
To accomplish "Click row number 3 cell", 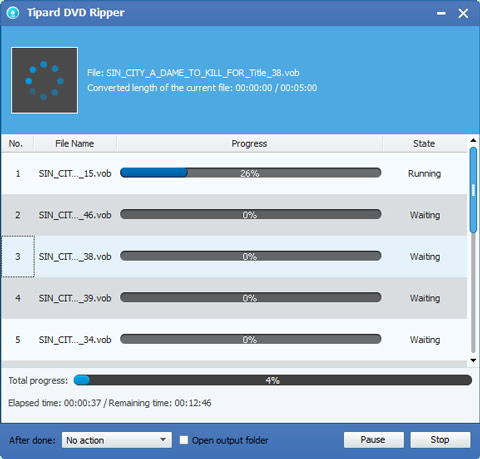I will click(18, 256).
